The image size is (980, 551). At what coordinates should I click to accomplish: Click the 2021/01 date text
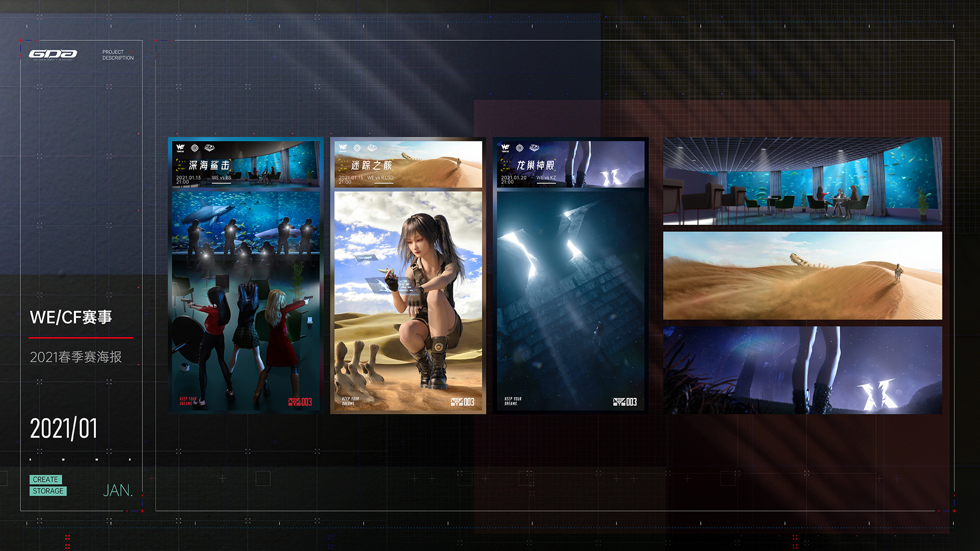click(63, 429)
